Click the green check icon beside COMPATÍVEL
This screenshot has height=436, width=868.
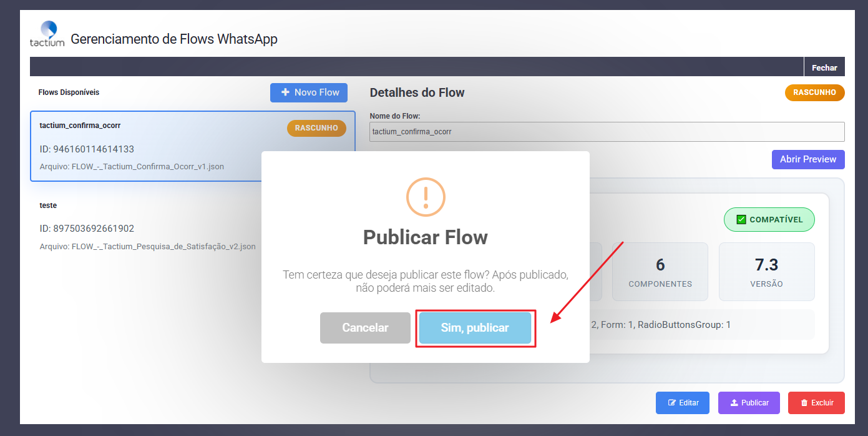[x=741, y=220]
